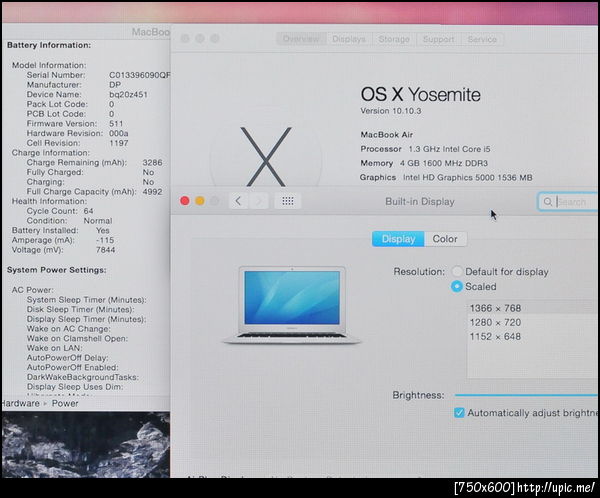Open Support tab in About This Mac
This screenshot has height=498, width=600.
point(439,39)
